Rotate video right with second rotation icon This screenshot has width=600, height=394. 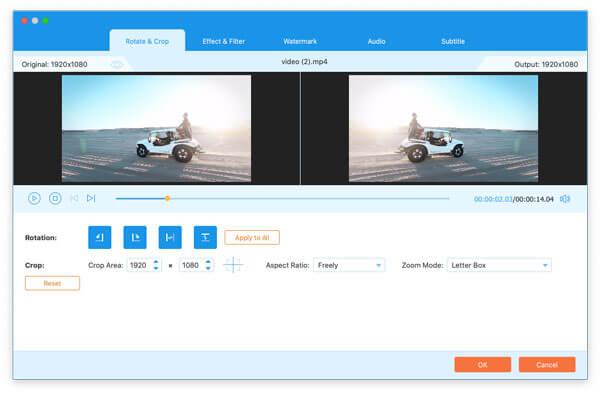(x=135, y=238)
